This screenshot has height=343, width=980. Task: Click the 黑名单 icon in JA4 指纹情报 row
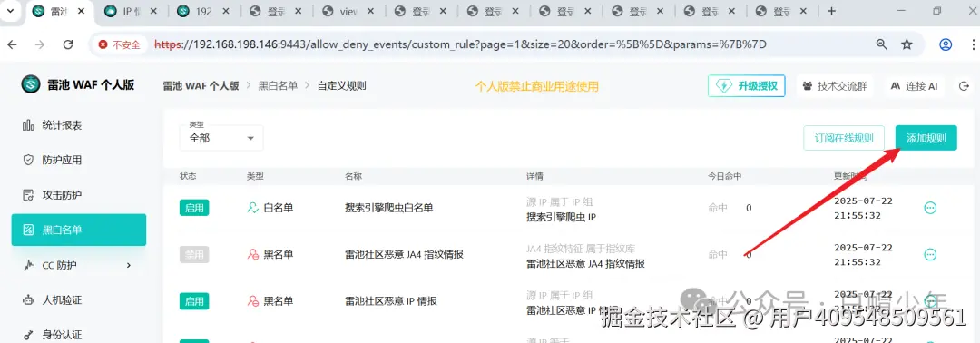pos(252,254)
